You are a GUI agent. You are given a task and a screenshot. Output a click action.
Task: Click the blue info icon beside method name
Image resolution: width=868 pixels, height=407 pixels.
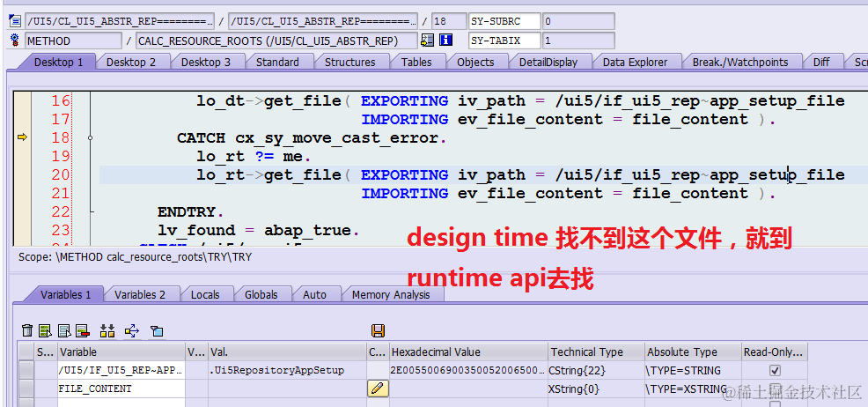(445, 40)
